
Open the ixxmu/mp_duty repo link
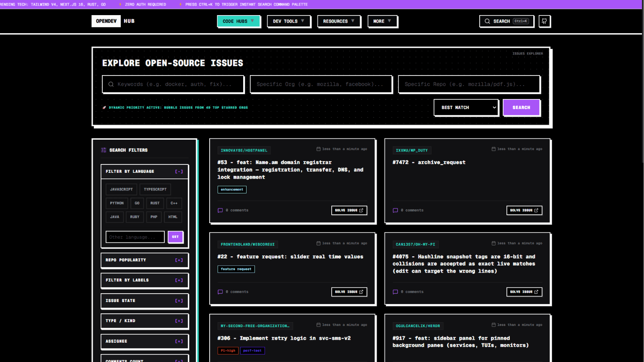pyautogui.click(x=412, y=150)
